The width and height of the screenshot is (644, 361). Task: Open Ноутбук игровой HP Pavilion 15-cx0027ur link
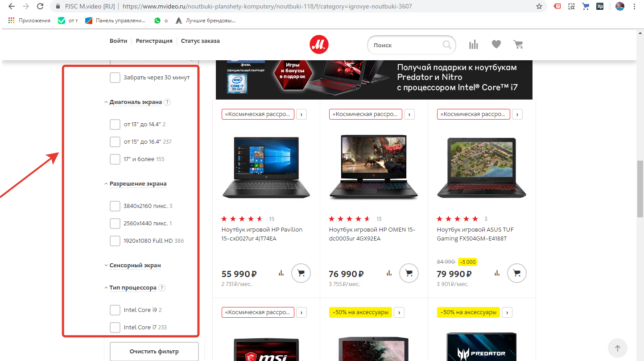click(262, 234)
